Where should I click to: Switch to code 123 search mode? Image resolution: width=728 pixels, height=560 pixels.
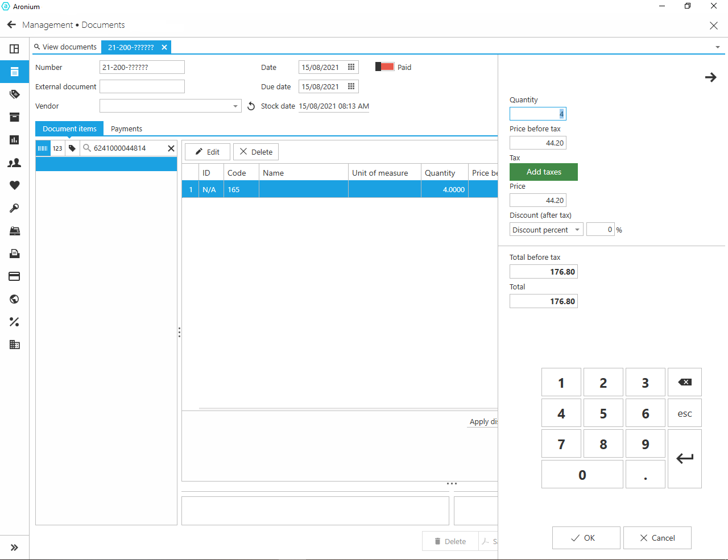pos(57,148)
